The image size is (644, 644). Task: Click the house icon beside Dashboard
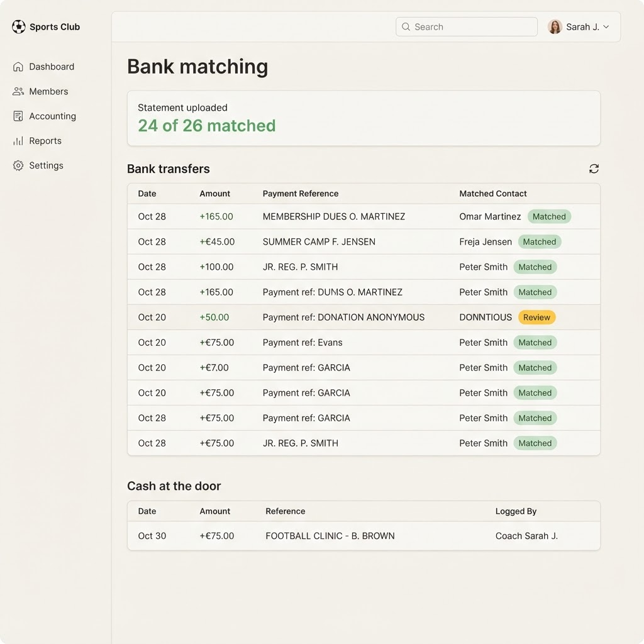(x=18, y=67)
